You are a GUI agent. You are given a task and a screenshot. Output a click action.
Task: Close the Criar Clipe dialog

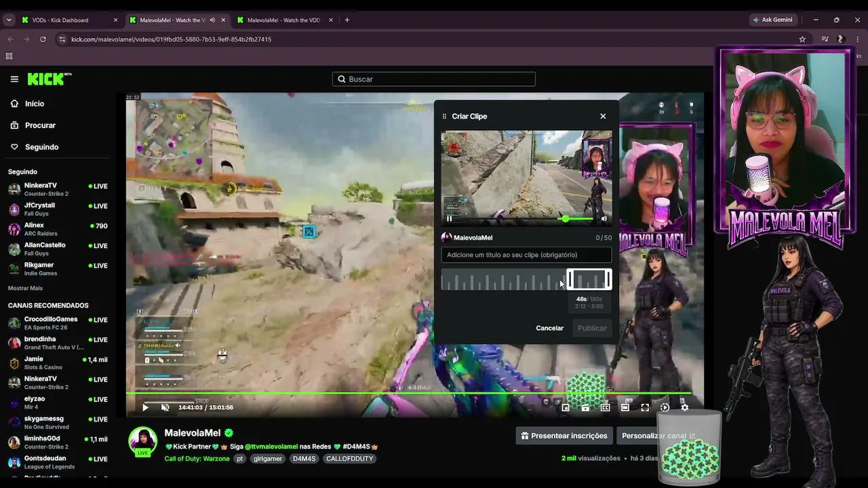(603, 116)
